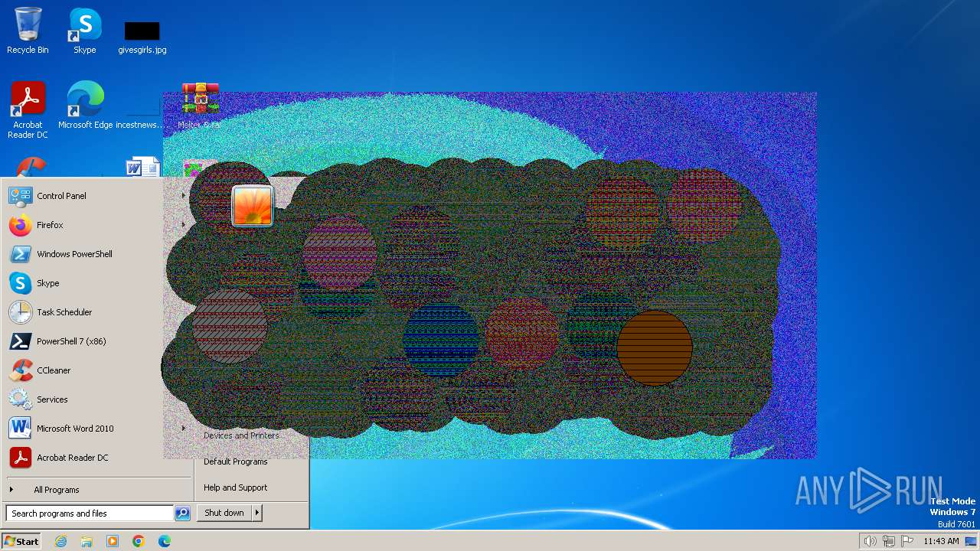Select the CCleaner icon in Start menu
Viewport: 980px width, 551px height.
20,370
